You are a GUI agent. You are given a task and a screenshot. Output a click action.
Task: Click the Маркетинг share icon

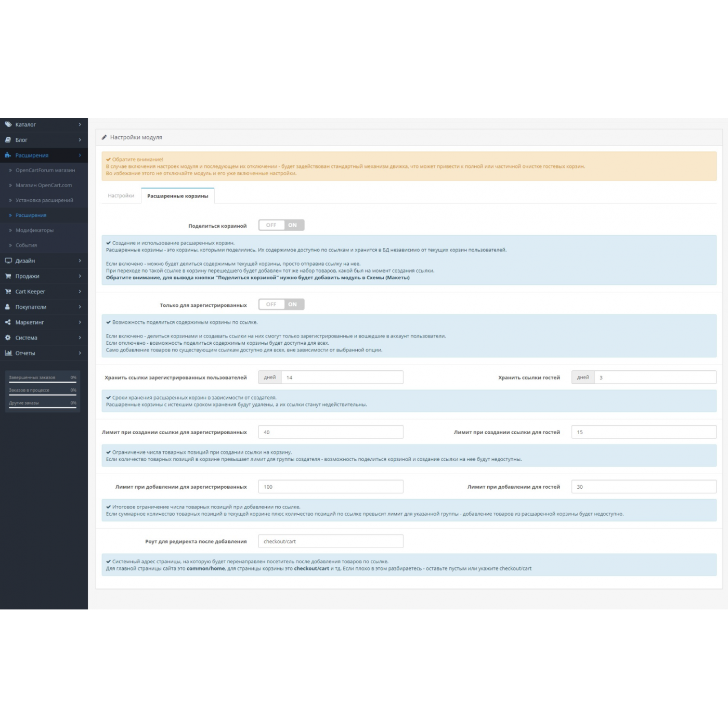tap(8, 322)
